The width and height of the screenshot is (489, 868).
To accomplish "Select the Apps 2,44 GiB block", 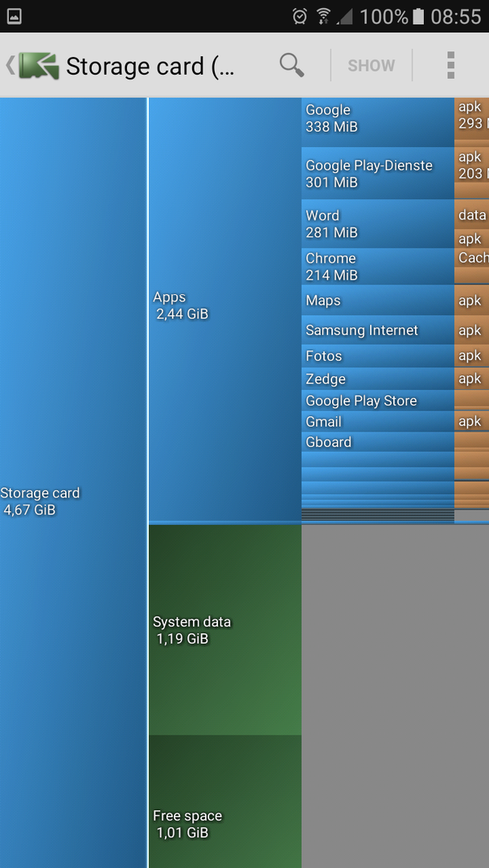I will click(x=225, y=309).
